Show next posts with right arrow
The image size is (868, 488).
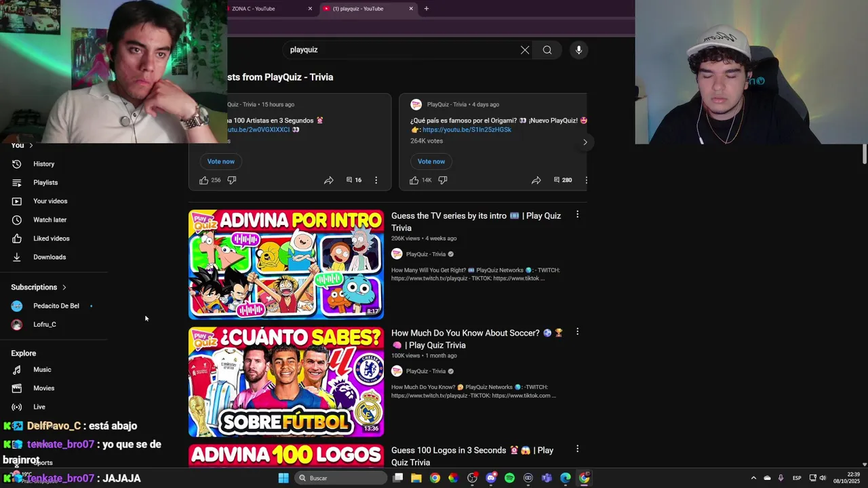point(585,142)
